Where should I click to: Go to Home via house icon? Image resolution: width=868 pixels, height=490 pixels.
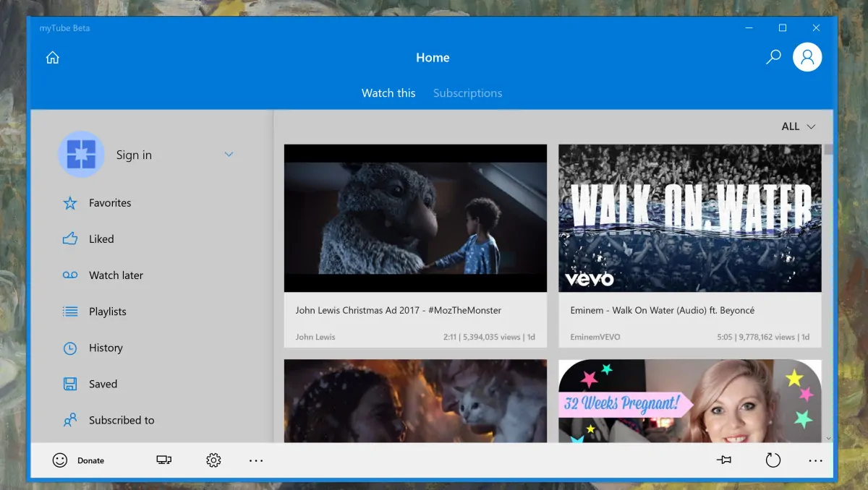[x=52, y=58]
